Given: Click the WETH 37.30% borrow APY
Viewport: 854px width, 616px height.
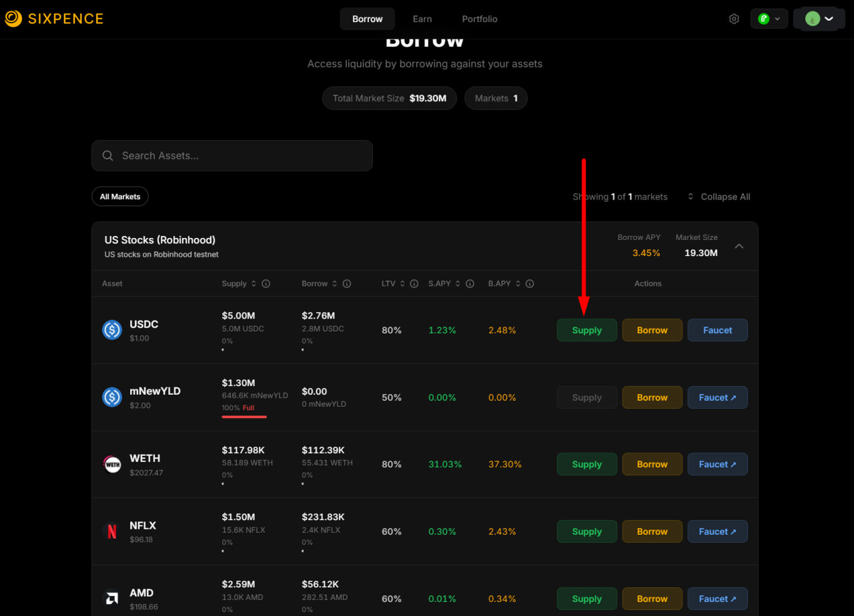Looking at the screenshot, I should point(505,464).
